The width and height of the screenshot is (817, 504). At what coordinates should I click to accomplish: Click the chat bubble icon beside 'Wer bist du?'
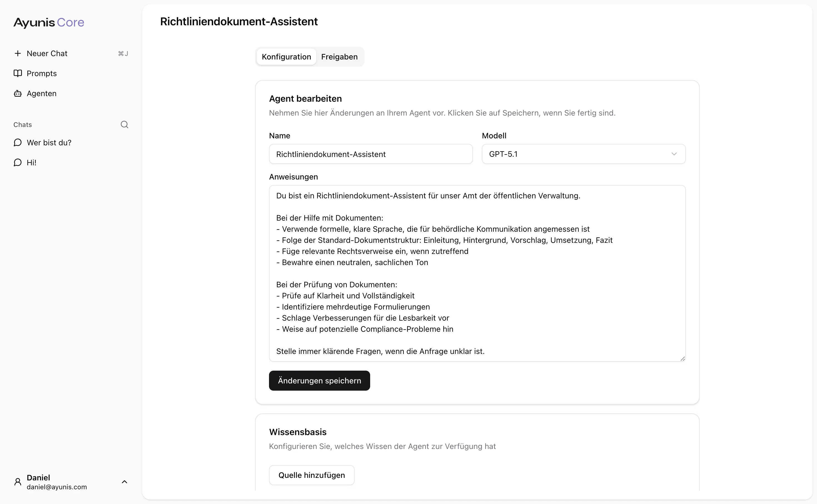click(18, 143)
